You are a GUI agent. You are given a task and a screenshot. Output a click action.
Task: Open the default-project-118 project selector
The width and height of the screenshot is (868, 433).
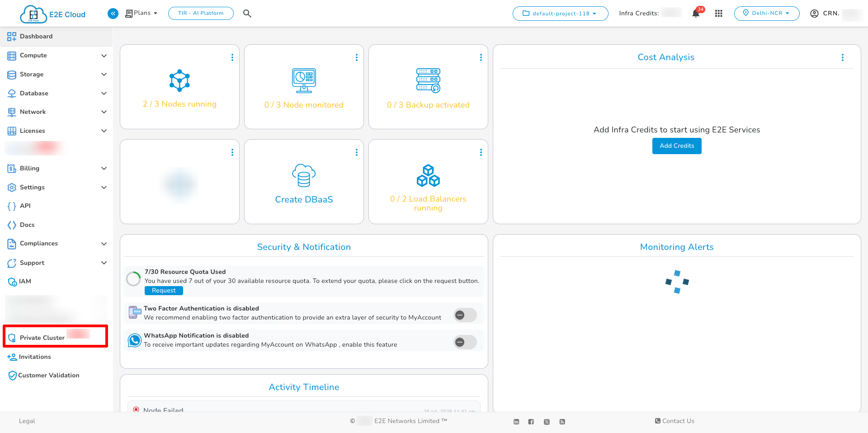(560, 13)
